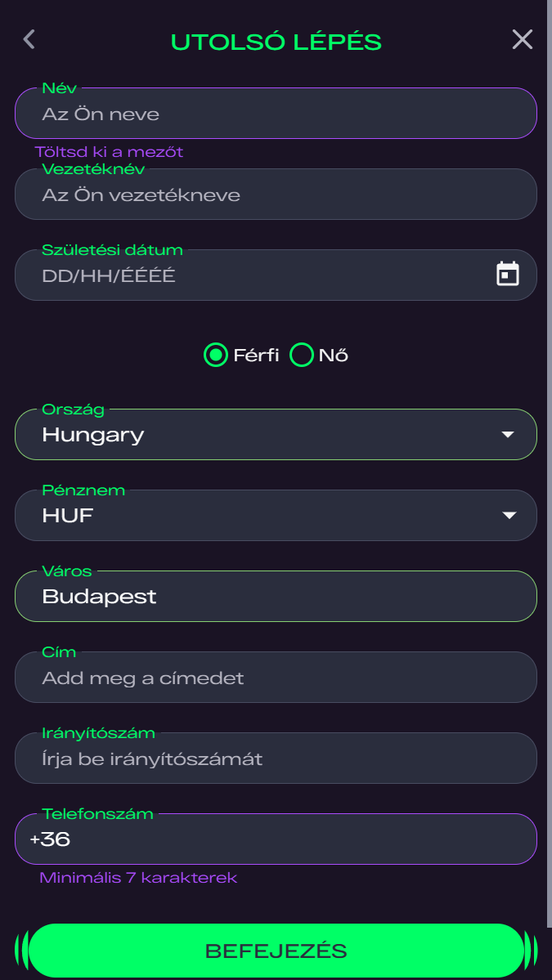This screenshot has width=552, height=980.
Task: Click the HUF currency dropdown arrow
Action: [509, 516]
